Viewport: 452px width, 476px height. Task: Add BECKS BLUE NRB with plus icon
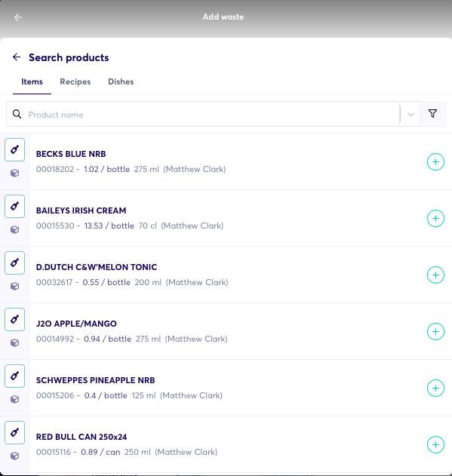pos(435,161)
